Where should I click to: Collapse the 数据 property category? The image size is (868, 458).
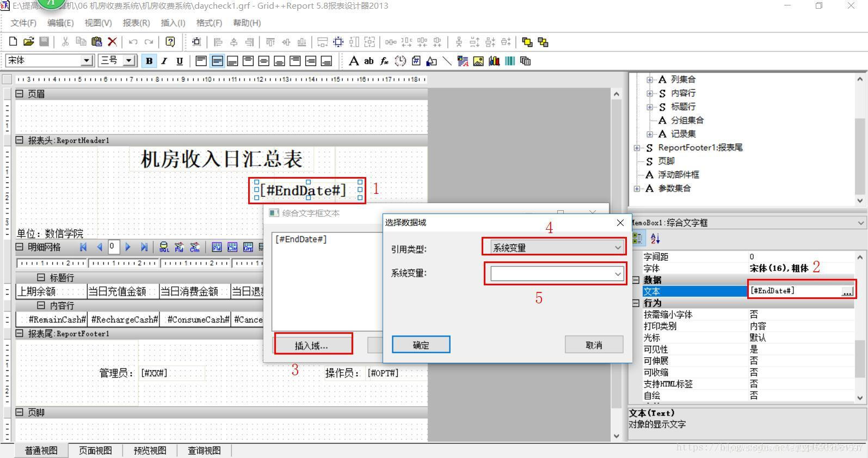(x=636, y=280)
